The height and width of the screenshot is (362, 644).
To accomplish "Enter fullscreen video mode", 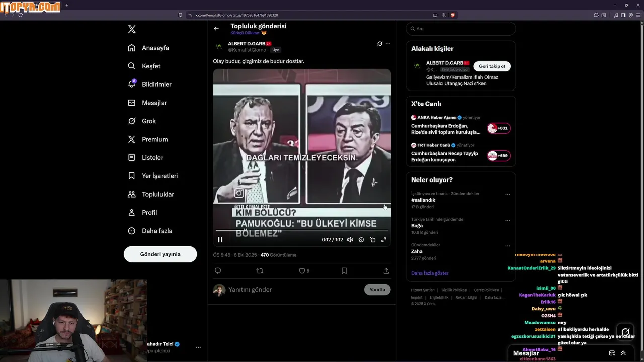I will pyautogui.click(x=384, y=240).
